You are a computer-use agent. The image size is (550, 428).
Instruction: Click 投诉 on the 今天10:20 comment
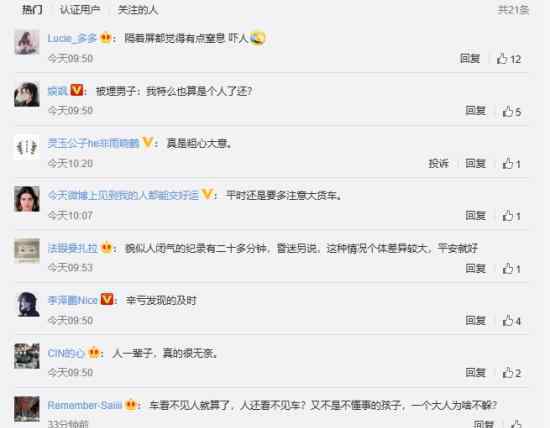(438, 163)
